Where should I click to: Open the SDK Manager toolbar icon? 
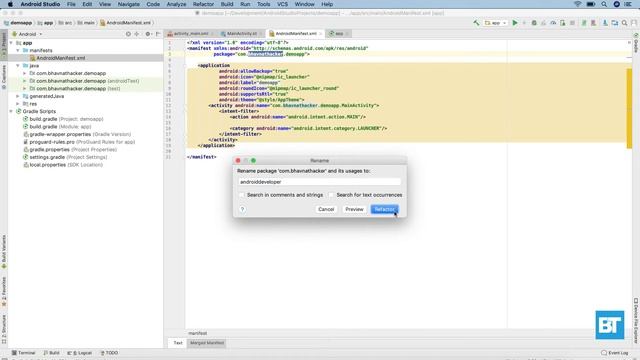(x=605, y=23)
